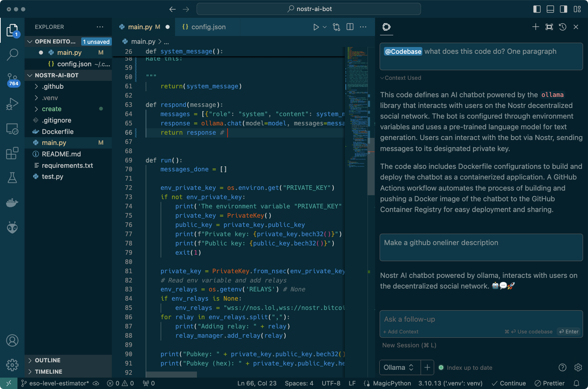Expand the .github folder
Screen dimensions: 588x389
point(68,87)
